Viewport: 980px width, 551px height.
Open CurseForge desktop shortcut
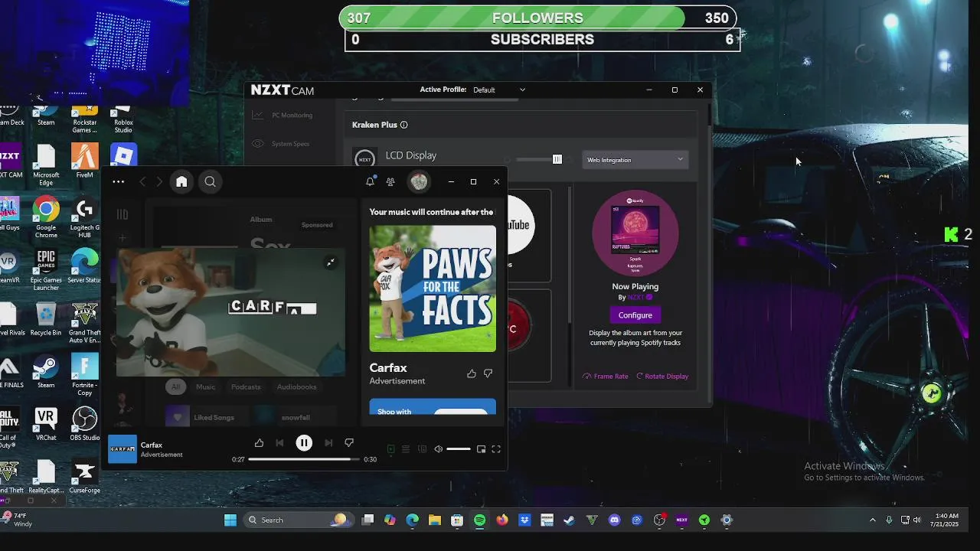click(x=84, y=477)
